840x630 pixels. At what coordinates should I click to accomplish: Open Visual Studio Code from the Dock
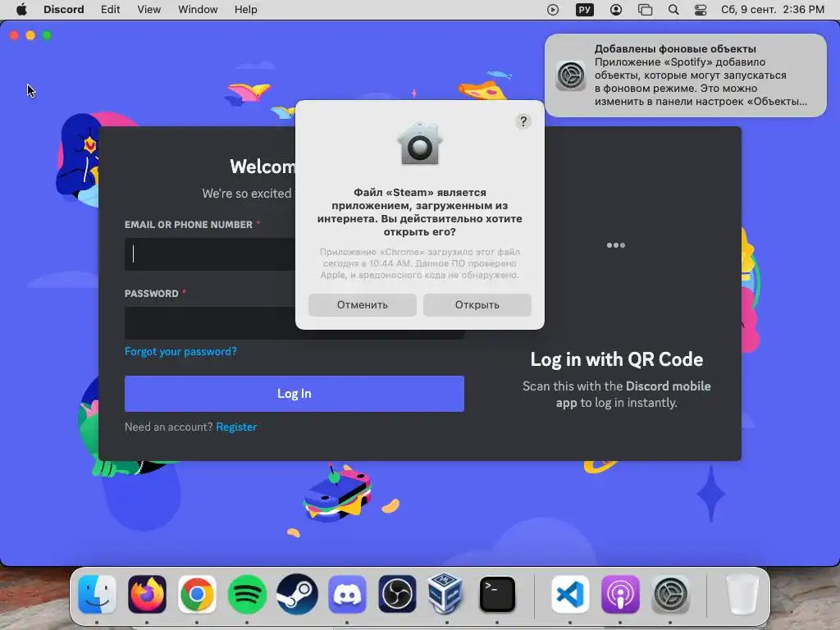pyautogui.click(x=570, y=595)
